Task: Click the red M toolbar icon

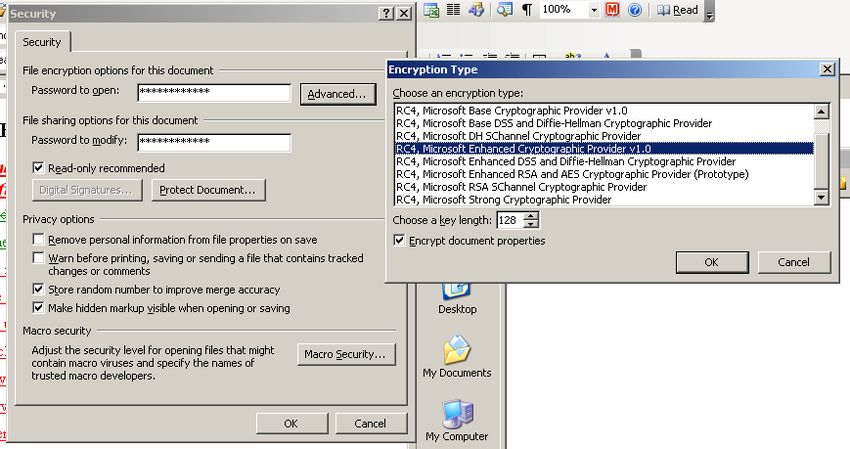Action: pos(613,10)
